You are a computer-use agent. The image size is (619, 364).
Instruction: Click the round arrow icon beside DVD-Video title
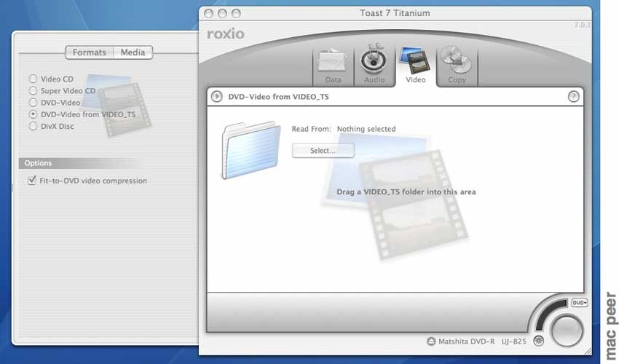[217, 96]
